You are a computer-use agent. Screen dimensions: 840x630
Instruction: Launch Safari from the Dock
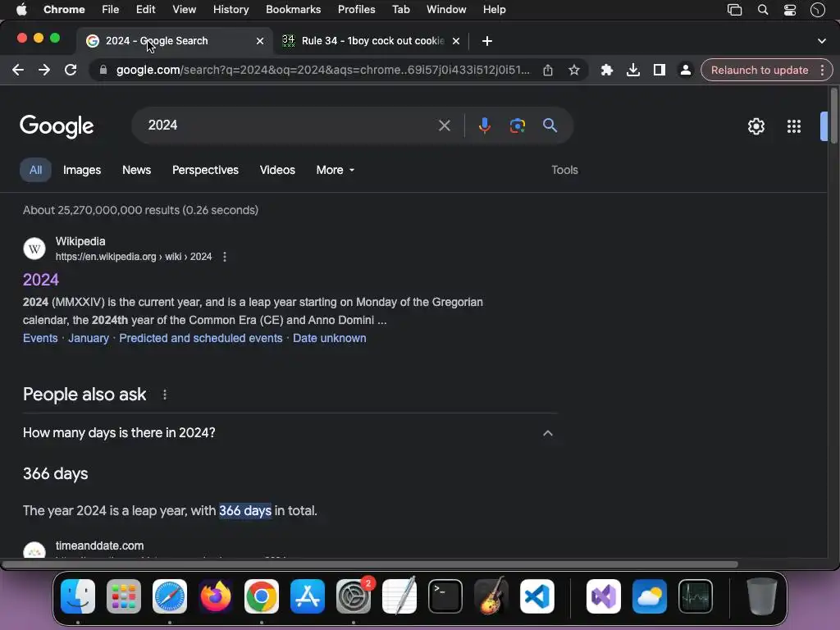(170, 596)
